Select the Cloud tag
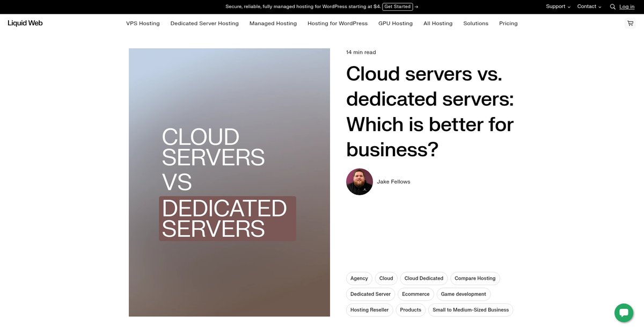Viewport: 644px width, 333px height. point(386,278)
